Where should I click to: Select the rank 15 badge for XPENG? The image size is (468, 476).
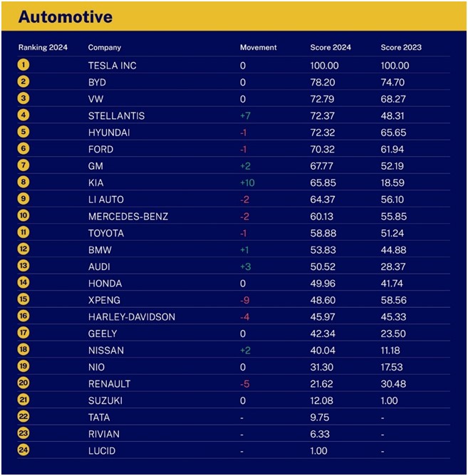tap(24, 299)
